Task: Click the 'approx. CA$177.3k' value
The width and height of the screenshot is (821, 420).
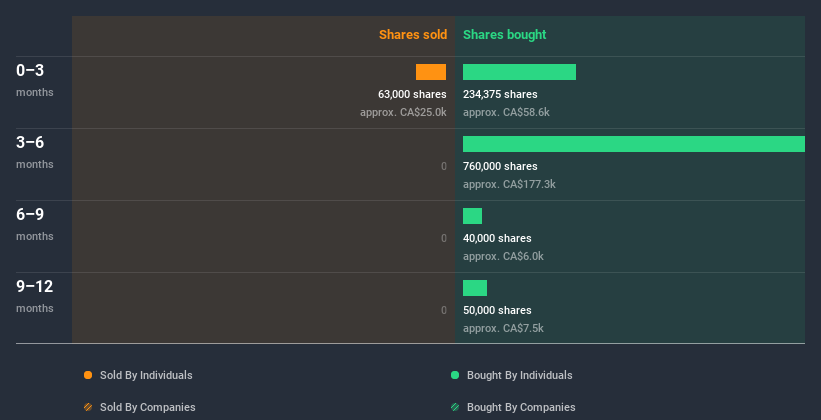Action: point(509,184)
